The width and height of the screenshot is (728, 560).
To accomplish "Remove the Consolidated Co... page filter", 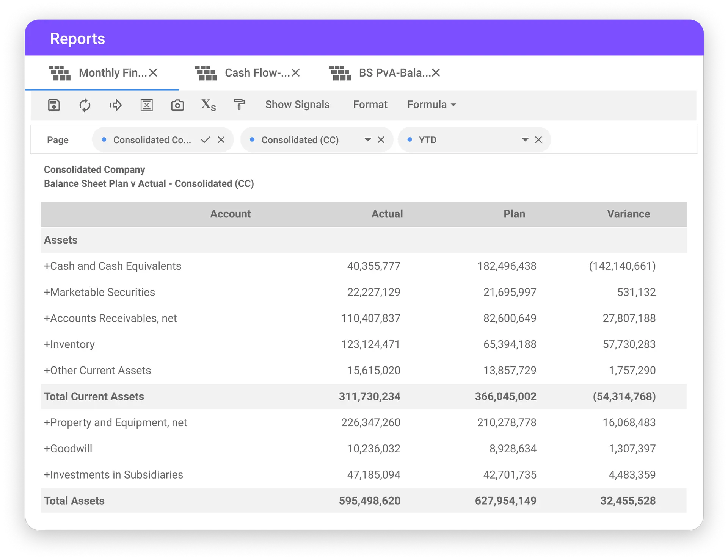I will tap(221, 140).
